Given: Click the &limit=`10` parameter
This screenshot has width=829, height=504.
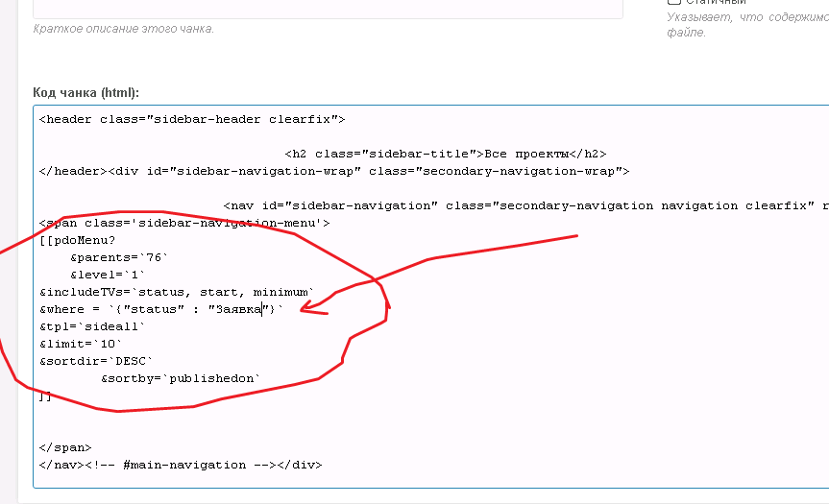Looking at the screenshot, I should point(81,344).
